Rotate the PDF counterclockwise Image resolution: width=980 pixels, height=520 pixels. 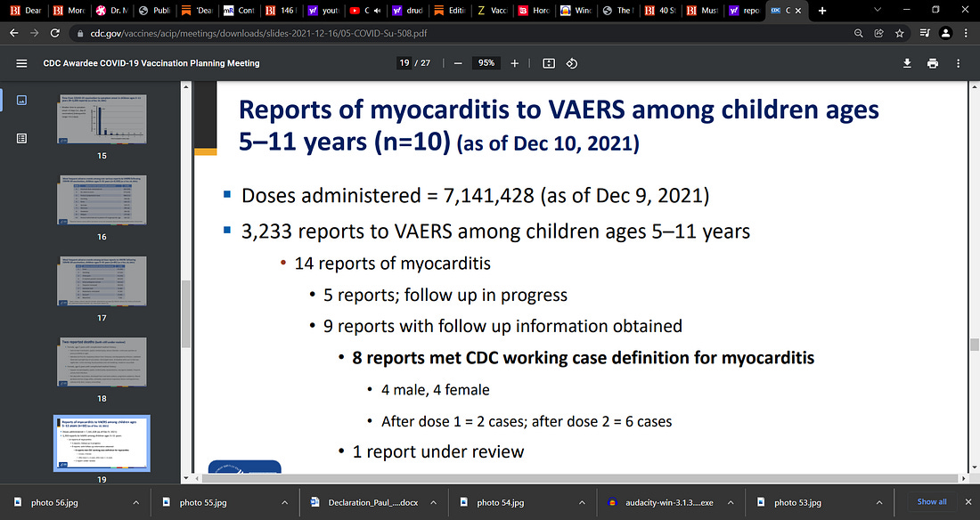[573, 63]
